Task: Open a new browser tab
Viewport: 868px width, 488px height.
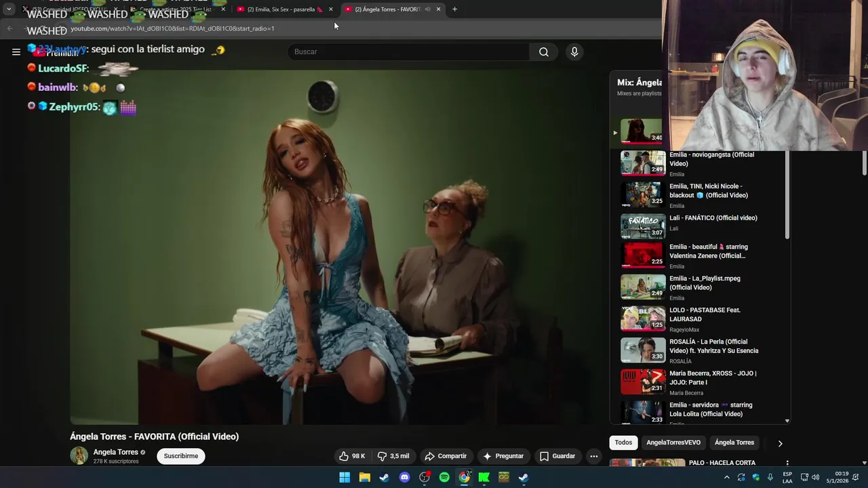Action: pyautogui.click(x=455, y=9)
